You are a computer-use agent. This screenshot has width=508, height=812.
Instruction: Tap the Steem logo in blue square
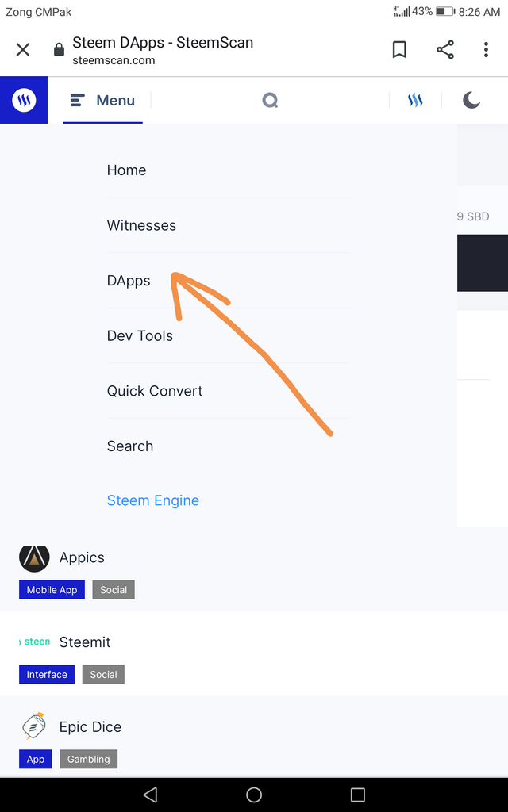click(24, 101)
